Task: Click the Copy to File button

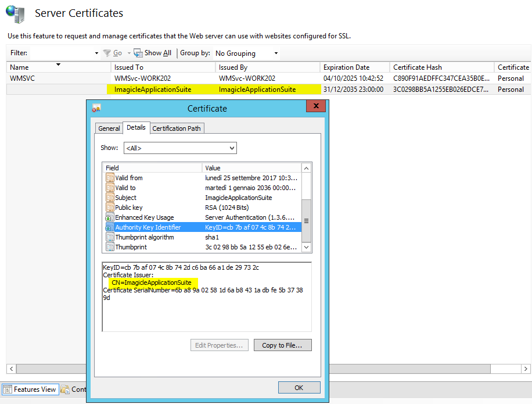Action: (x=282, y=345)
